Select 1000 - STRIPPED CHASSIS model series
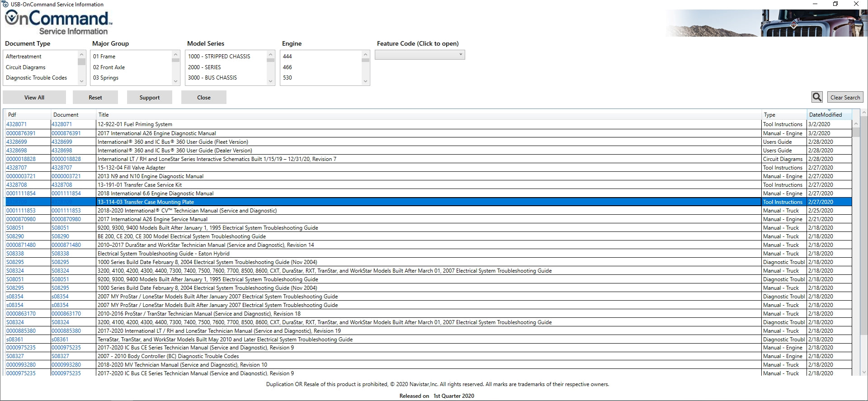This screenshot has height=401, width=868. point(219,57)
